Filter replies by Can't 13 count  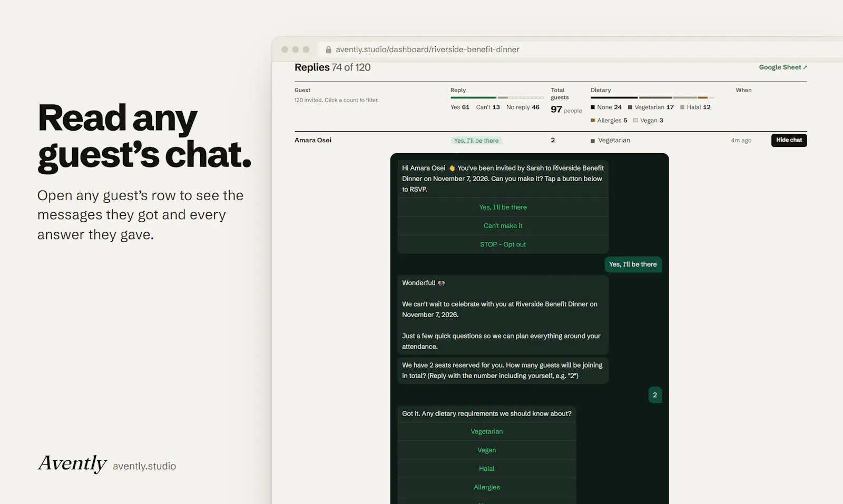(x=488, y=107)
